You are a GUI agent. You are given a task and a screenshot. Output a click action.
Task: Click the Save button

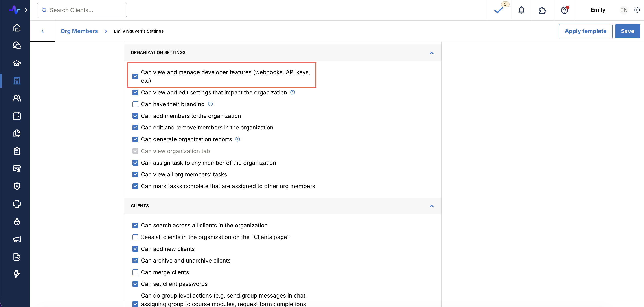(627, 31)
